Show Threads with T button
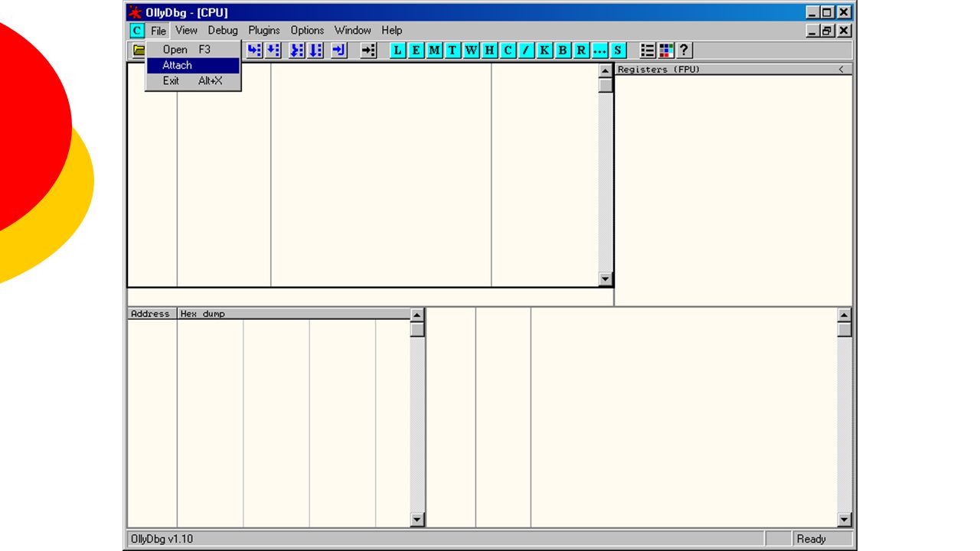Screen dimensions: 980x551 452,51
